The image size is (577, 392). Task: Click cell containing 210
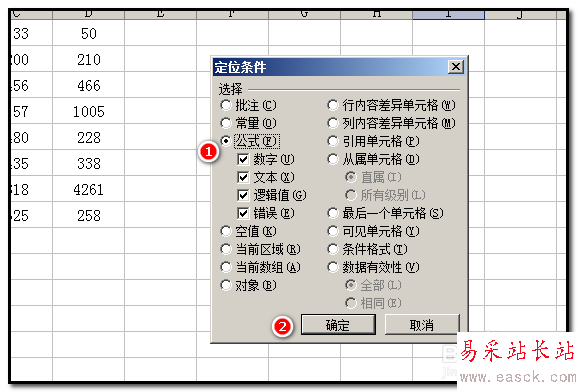[88, 59]
